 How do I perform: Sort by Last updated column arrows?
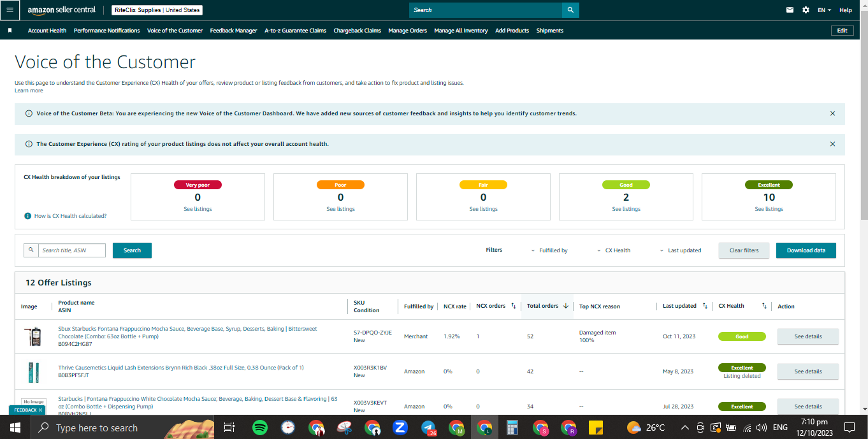[705, 306]
